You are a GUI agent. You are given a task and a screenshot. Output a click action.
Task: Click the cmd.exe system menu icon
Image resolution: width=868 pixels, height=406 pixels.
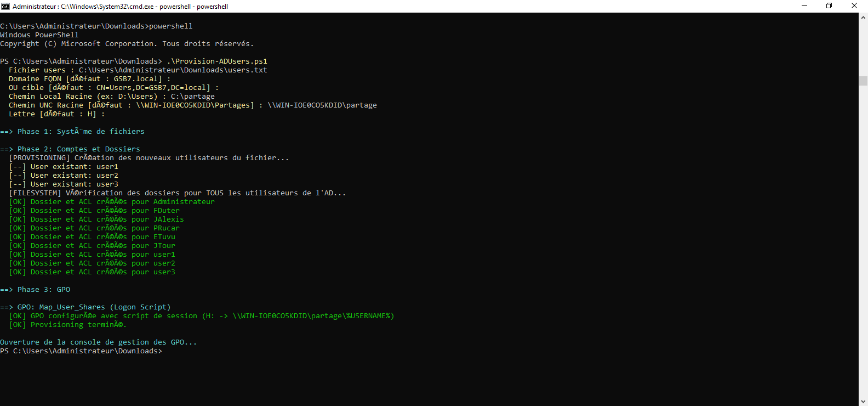[x=5, y=6]
